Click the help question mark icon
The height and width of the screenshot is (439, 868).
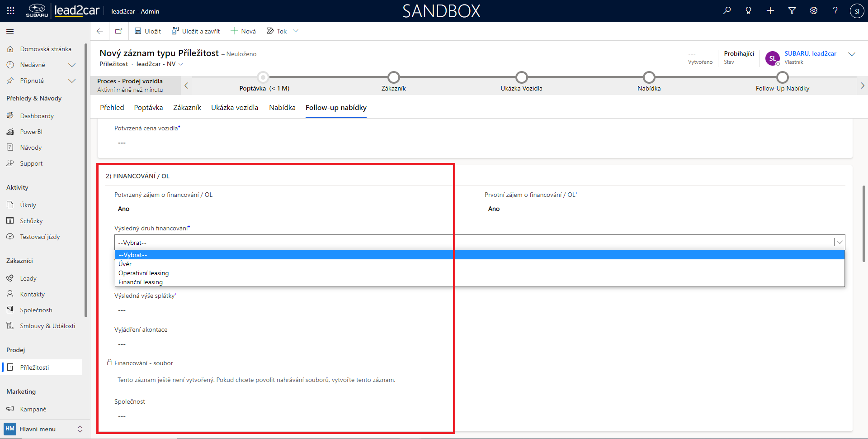click(835, 11)
